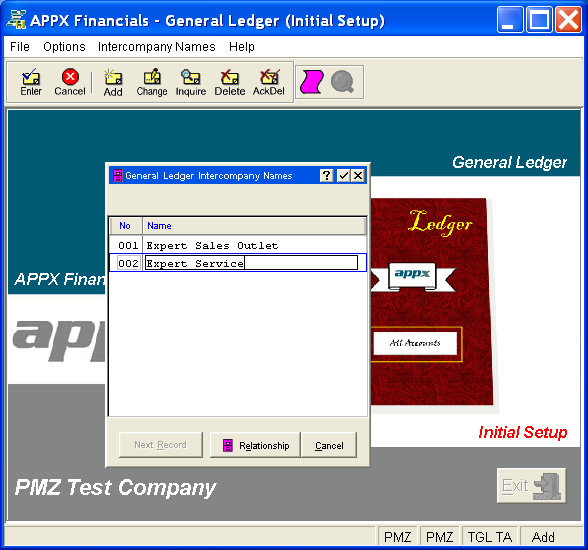The width and height of the screenshot is (588, 550).
Task: Click the Initial Setup red text
Action: click(522, 432)
